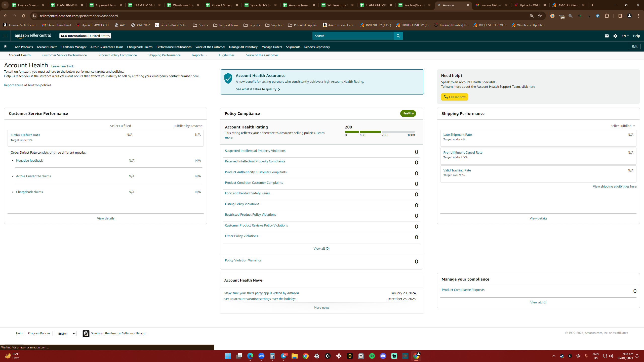Open Discord from the taskbar
Screen dimensions: 644x362
click(383, 356)
